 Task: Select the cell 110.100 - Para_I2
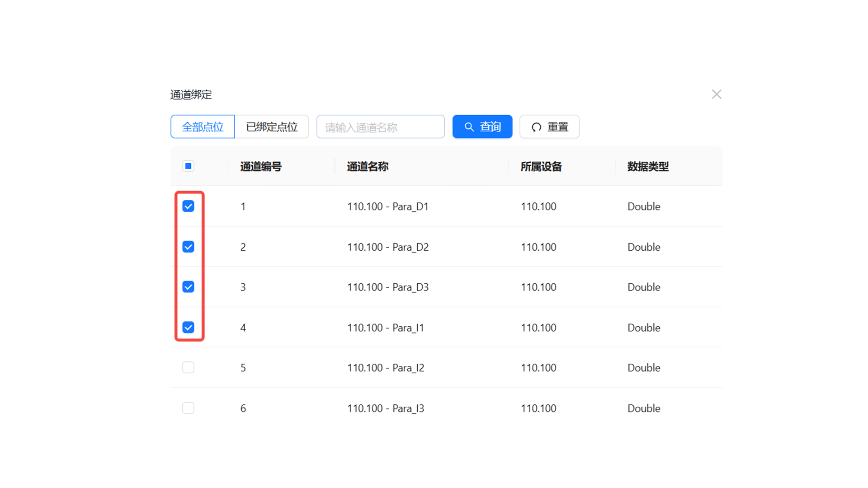(x=386, y=368)
